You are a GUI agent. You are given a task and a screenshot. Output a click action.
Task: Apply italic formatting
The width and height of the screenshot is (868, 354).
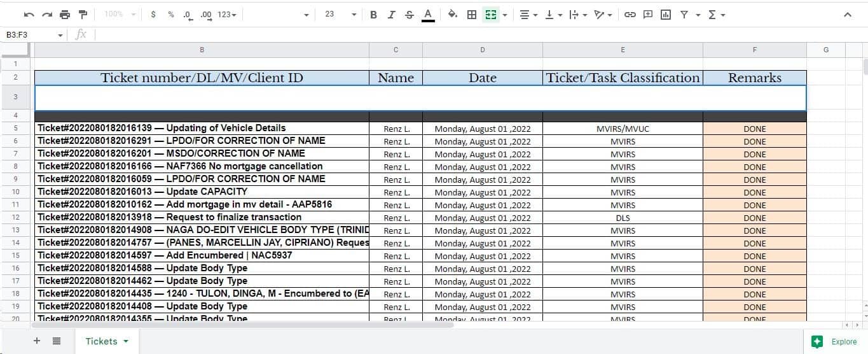point(391,15)
